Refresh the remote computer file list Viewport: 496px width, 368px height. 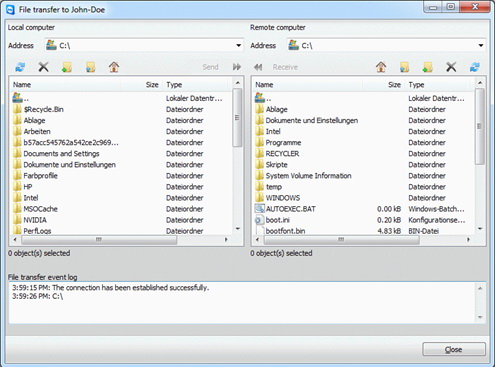click(x=475, y=67)
